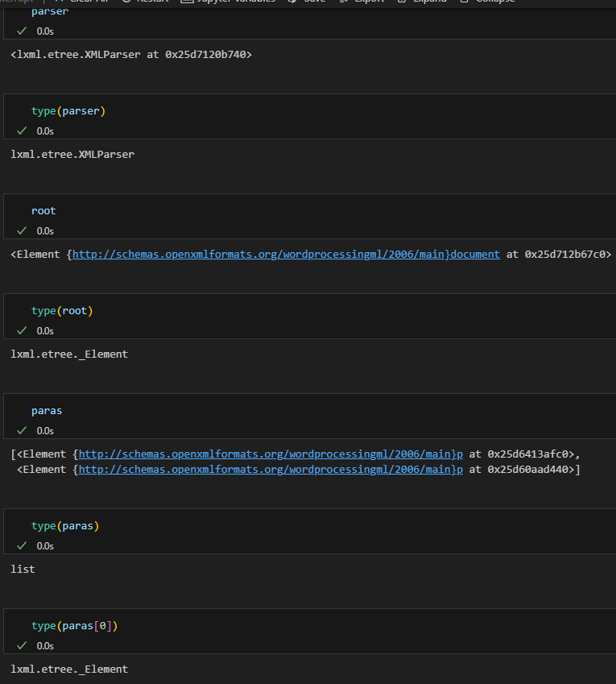Click the success checkmark on the root cell
The width and height of the screenshot is (616, 684).
pos(21,230)
